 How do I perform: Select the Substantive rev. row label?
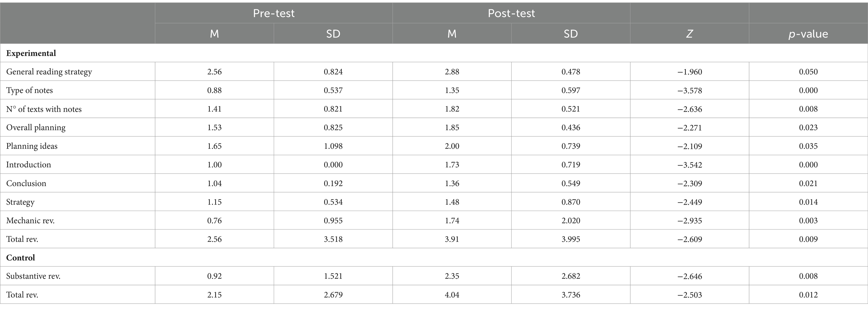(33, 276)
